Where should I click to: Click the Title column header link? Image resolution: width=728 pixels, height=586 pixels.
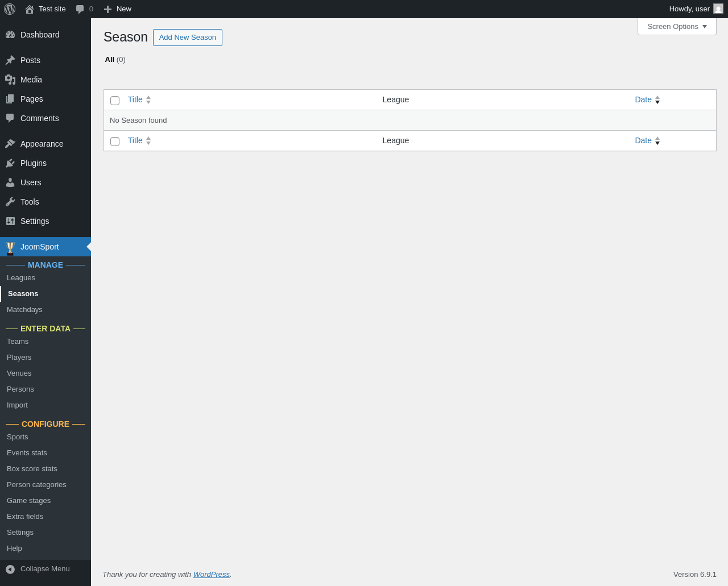[x=135, y=99]
